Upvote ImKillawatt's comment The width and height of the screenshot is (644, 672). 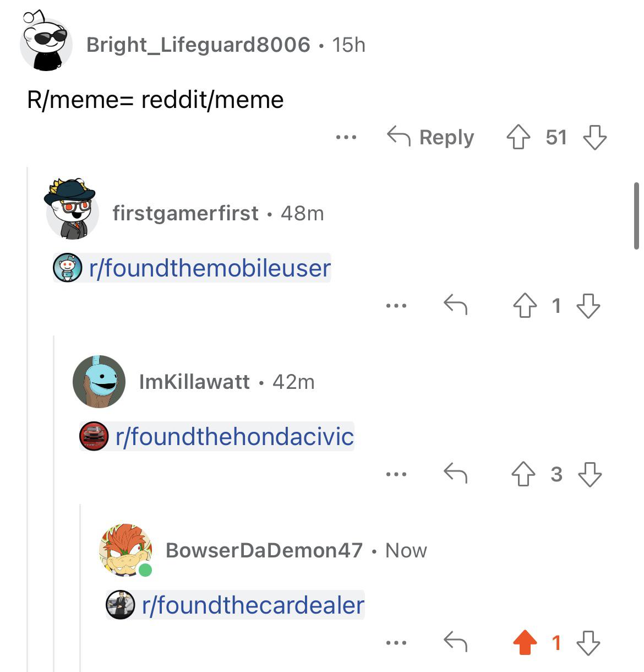(x=523, y=474)
